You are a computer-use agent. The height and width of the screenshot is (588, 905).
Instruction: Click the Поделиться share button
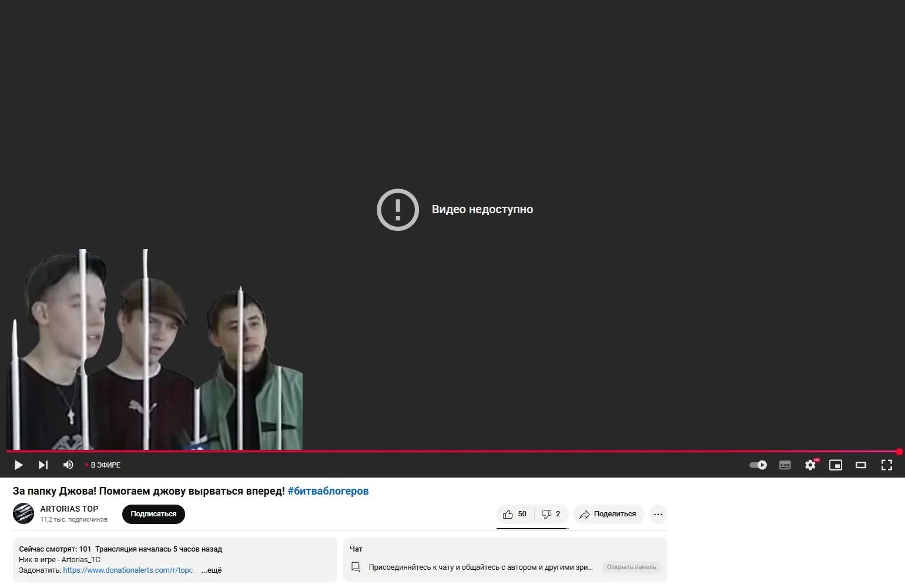click(x=608, y=514)
